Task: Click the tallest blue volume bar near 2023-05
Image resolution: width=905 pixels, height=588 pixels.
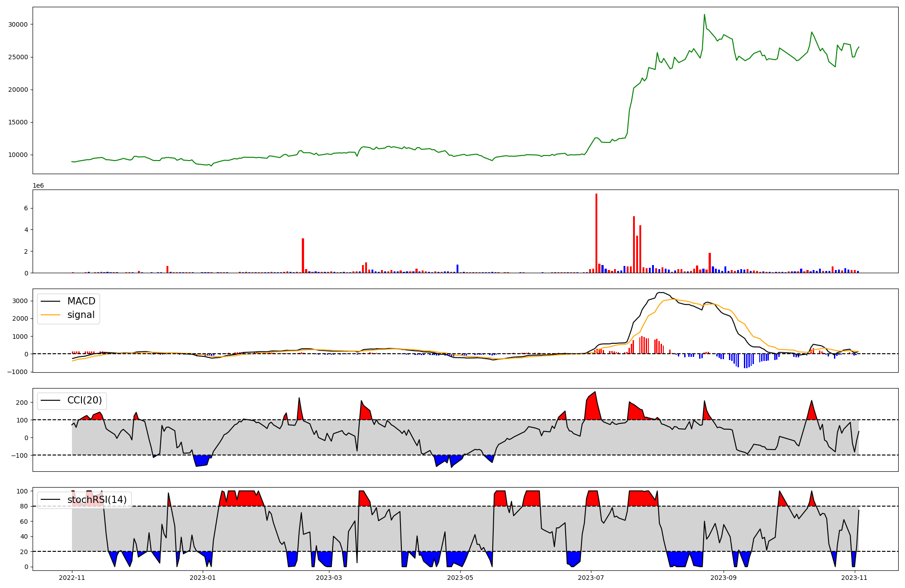Action: pyautogui.click(x=457, y=269)
